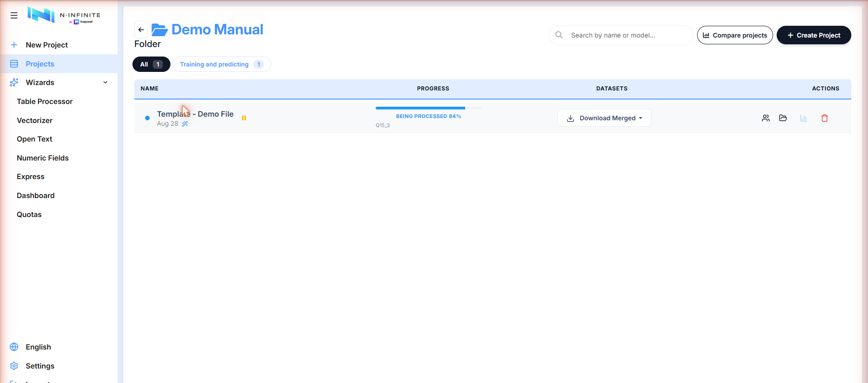868x383 pixels.
Task: Click the globe language icon
Action: coord(14,347)
